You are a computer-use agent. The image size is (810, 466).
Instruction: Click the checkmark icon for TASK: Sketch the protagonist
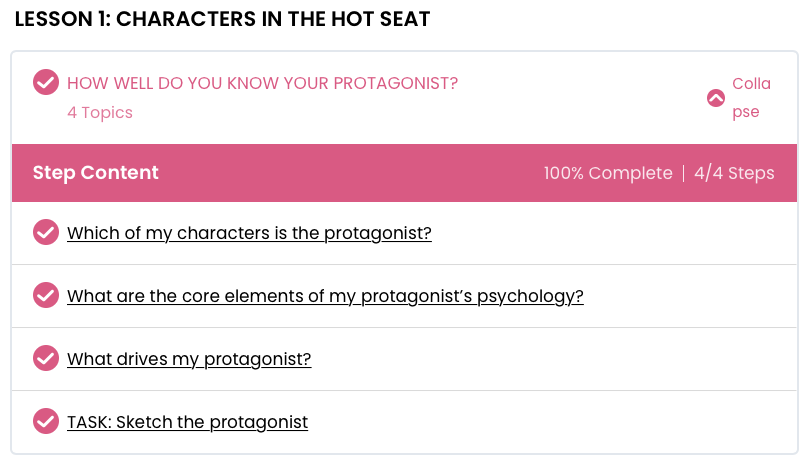click(x=45, y=421)
